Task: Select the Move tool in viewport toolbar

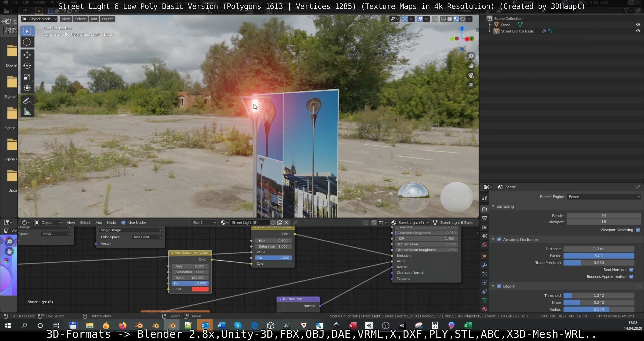Action: (x=27, y=55)
